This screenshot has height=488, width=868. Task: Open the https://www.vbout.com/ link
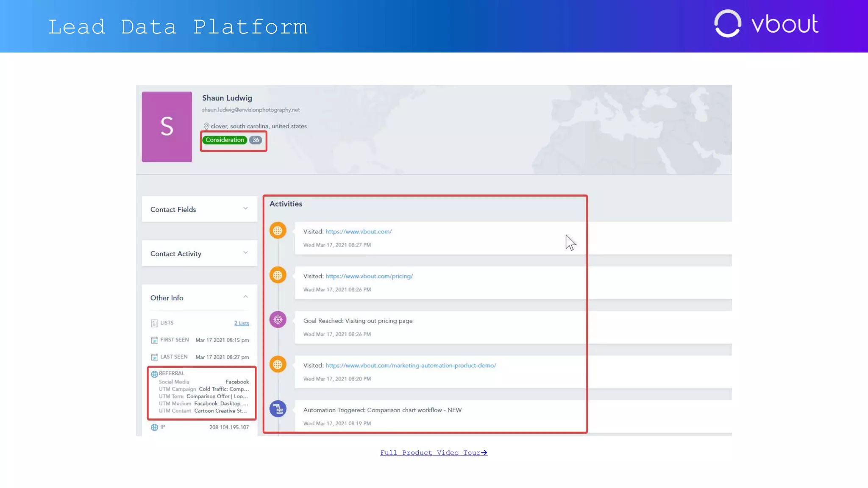pyautogui.click(x=359, y=232)
